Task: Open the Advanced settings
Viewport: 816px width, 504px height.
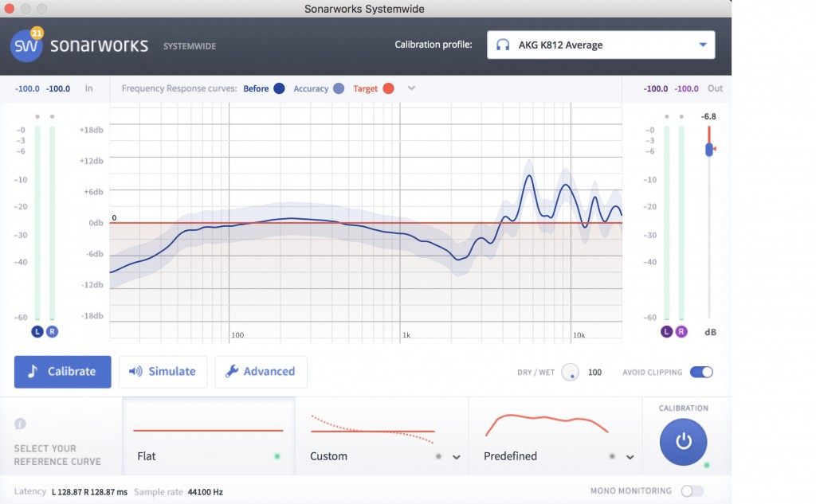Action: (x=261, y=372)
